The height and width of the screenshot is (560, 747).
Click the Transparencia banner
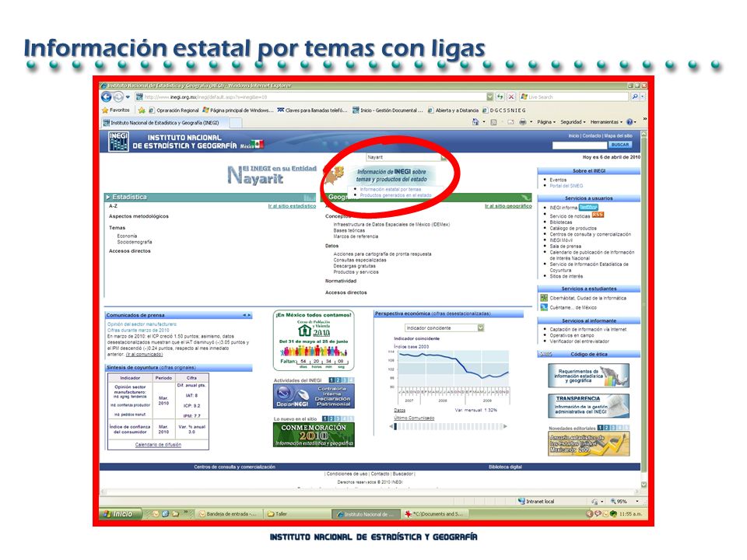589,405
